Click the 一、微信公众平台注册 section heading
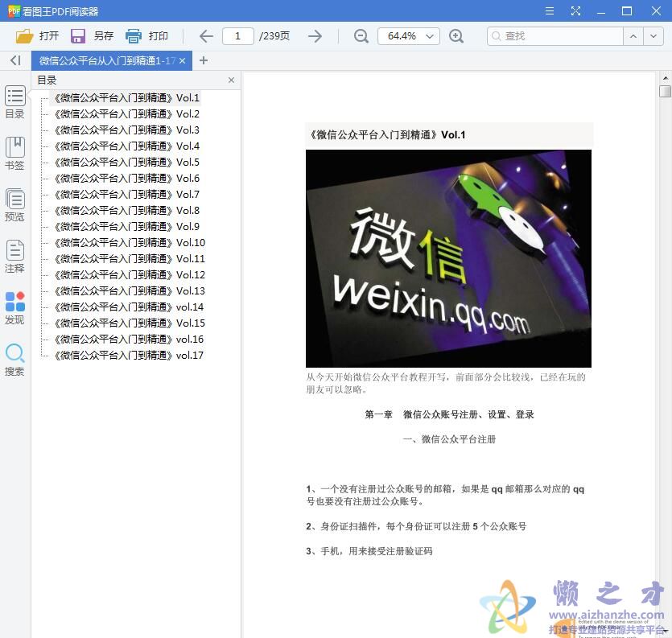This screenshot has height=638, width=672. [x=449, y=439]
